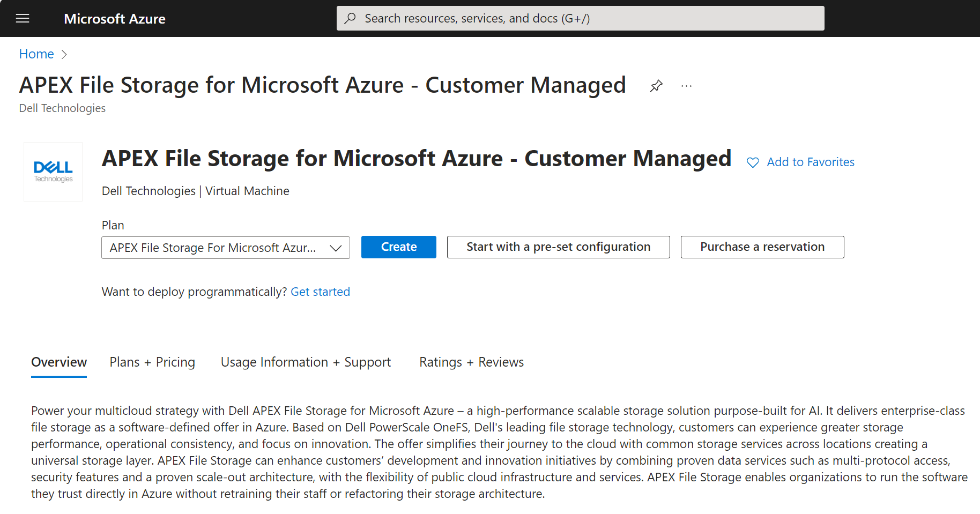Expand the APEX File Storage plan list

336,247
